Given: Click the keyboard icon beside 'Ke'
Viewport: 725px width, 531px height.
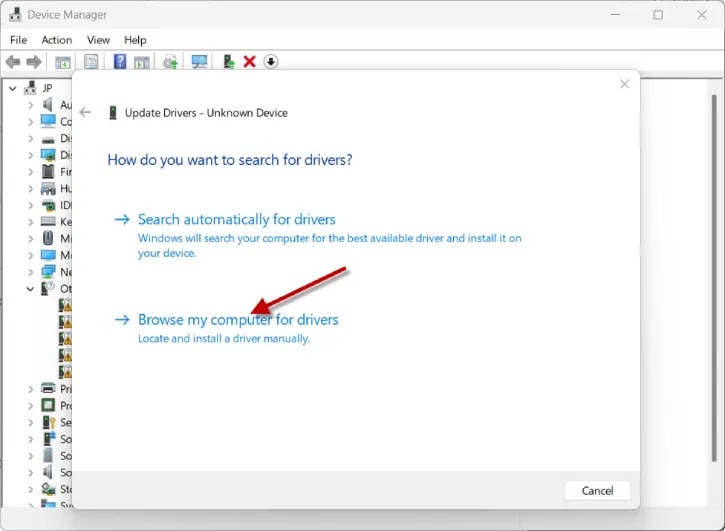Looking at the screenshot, I should click(48, 222).
